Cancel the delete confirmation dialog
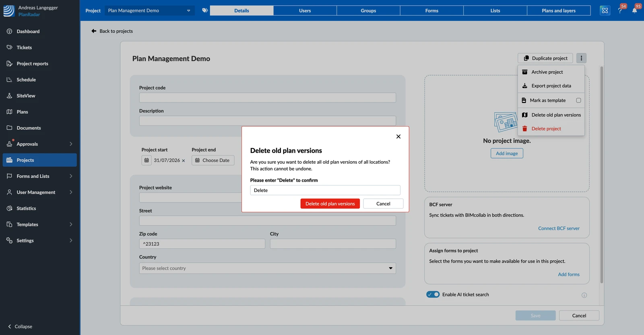644x335 pixels. pyautogui.click(x=383, y=204)
